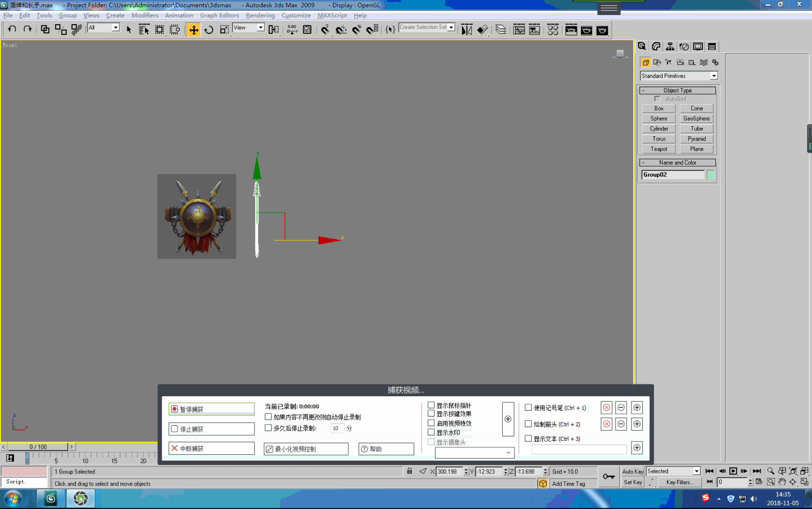The width and height of the screenshot is (812, 509).
Task: Open the Modifiers menu
Action: coord(145,15)
